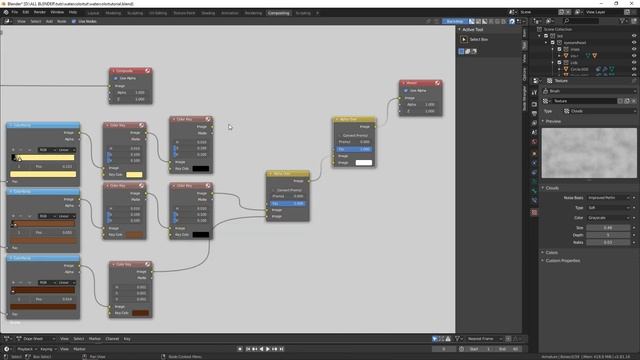
Task: Open the Options sidebar tab
Action: click(x=524, y=74)
